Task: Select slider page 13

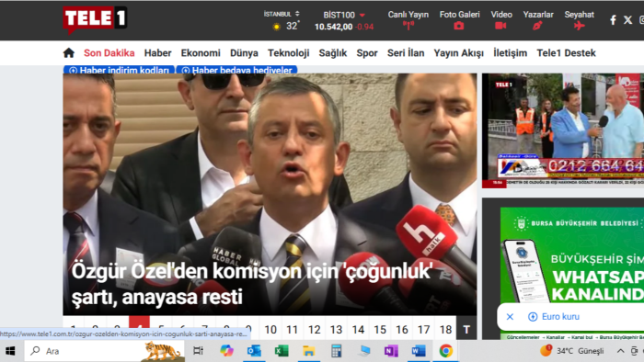Action: coord(336,329)
